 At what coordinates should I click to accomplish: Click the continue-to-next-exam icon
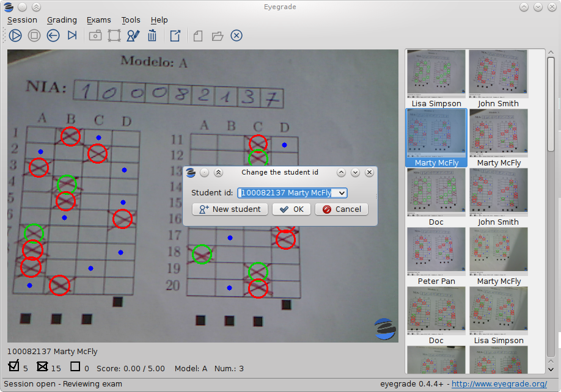72,35
